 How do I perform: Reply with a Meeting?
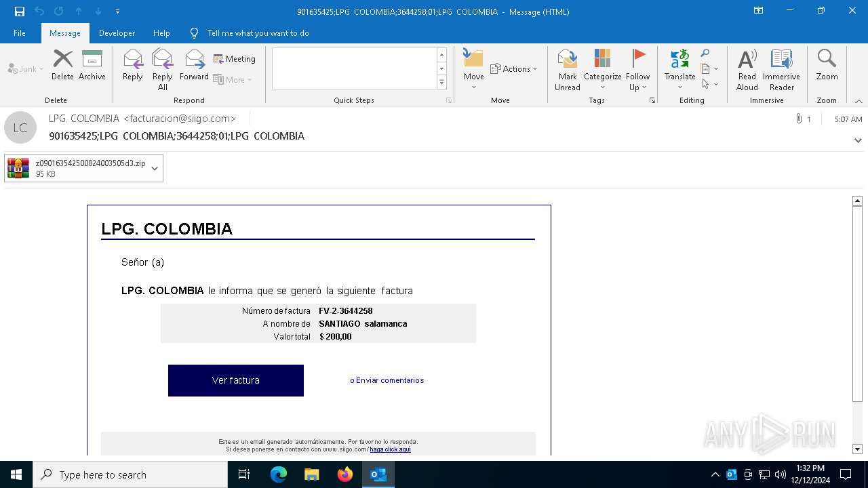point(235,59)
